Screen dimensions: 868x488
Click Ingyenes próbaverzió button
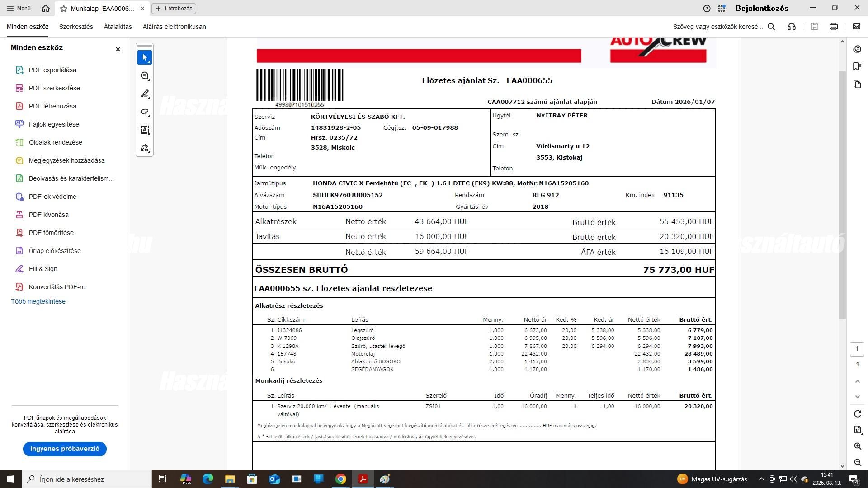click(65, 449)
